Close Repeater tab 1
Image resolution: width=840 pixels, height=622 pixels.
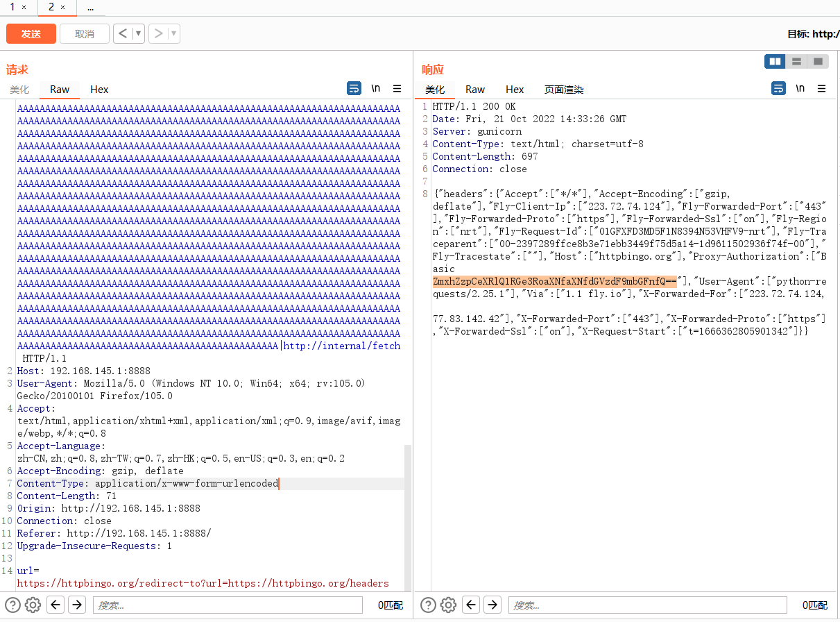coord(24,7)
